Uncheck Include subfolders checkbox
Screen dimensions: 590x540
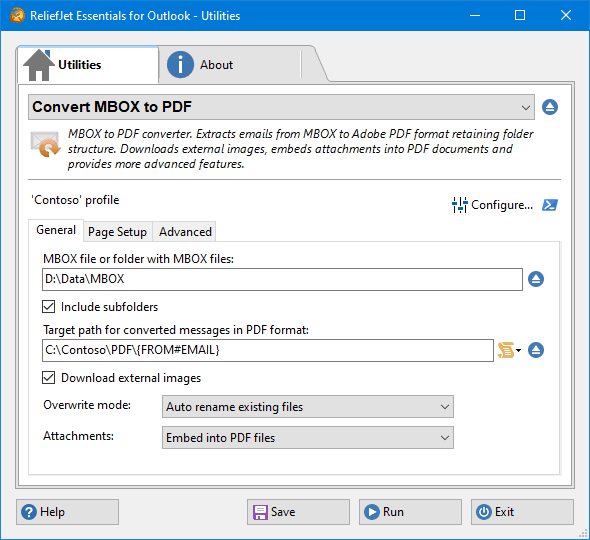point(49,307)
